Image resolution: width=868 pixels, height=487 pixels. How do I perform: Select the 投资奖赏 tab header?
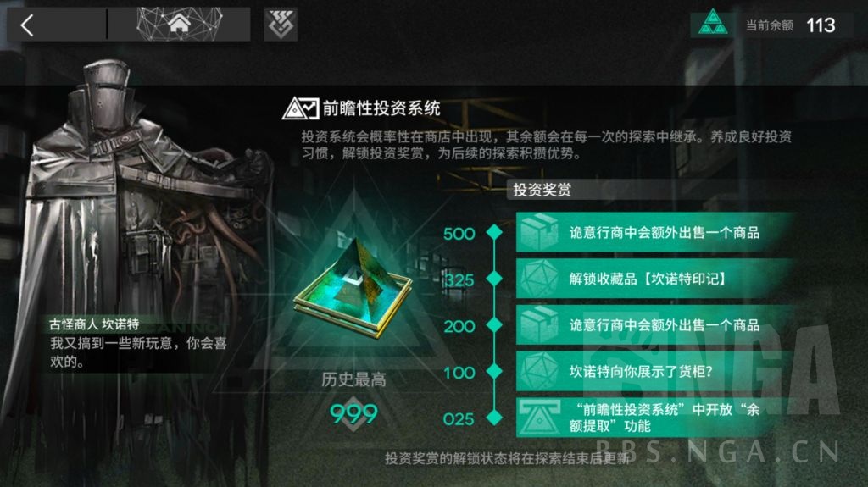coord(542,190)
